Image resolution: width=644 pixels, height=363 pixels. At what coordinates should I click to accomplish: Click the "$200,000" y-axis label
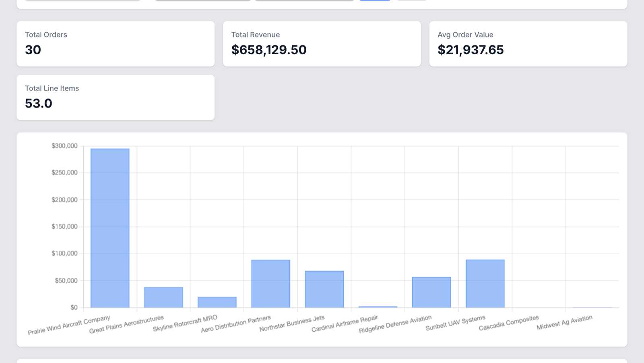[x=64, y=200]
